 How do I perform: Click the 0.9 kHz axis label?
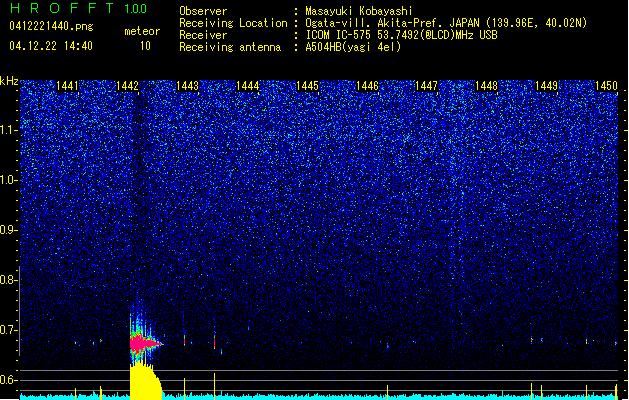point(8,230)
